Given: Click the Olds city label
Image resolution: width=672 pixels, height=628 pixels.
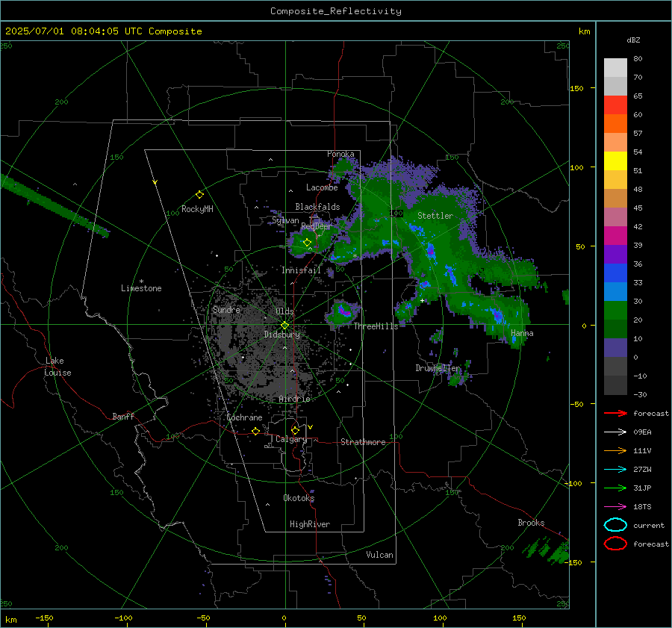Looking at the screenshot, I should 284,311.
